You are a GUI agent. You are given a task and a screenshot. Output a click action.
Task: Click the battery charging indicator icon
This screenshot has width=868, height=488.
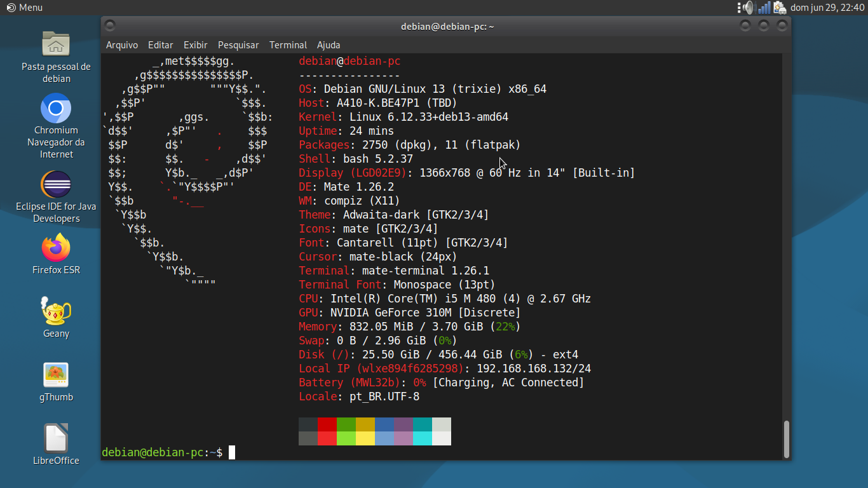(779, 8)
